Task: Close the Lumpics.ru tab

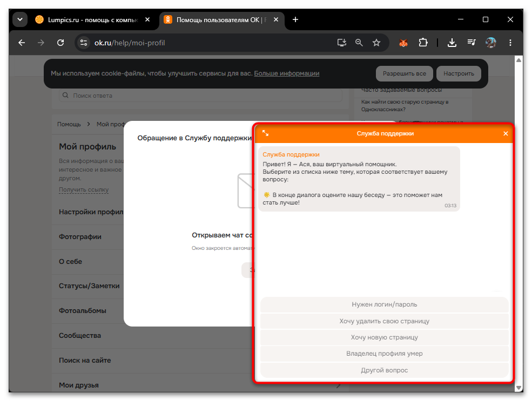Action: pyautogui.click(x=147, y=19)
